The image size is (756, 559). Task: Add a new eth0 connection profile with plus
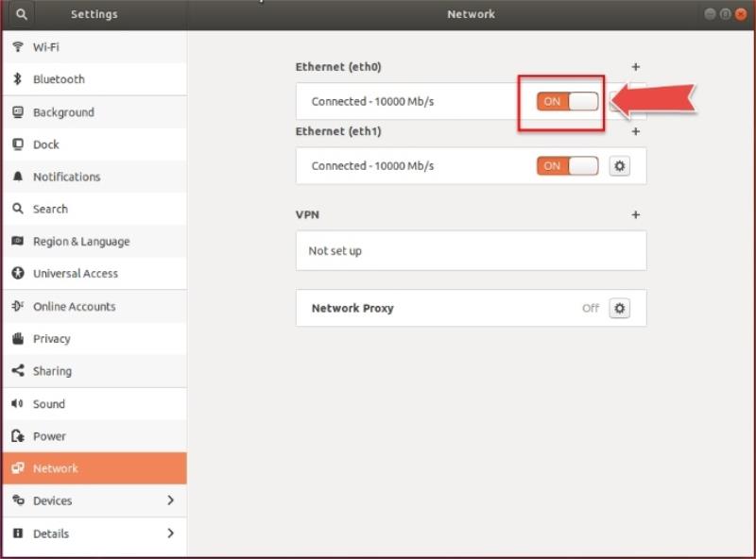coord(635,67)
